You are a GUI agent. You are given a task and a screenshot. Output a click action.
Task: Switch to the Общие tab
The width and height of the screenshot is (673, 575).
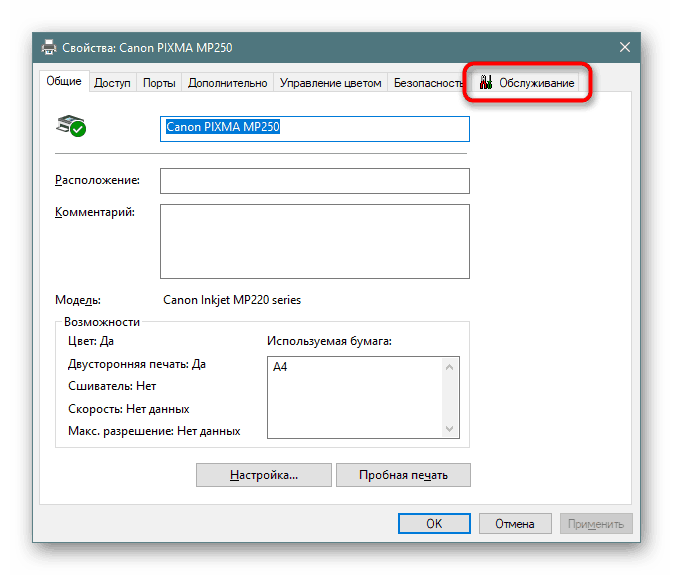tap(64, 82)
